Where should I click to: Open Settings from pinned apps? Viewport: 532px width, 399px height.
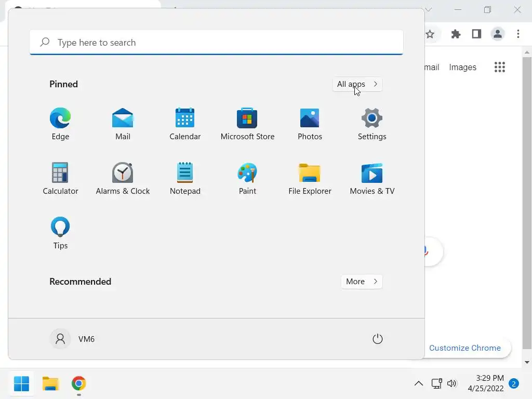(372, 124)
